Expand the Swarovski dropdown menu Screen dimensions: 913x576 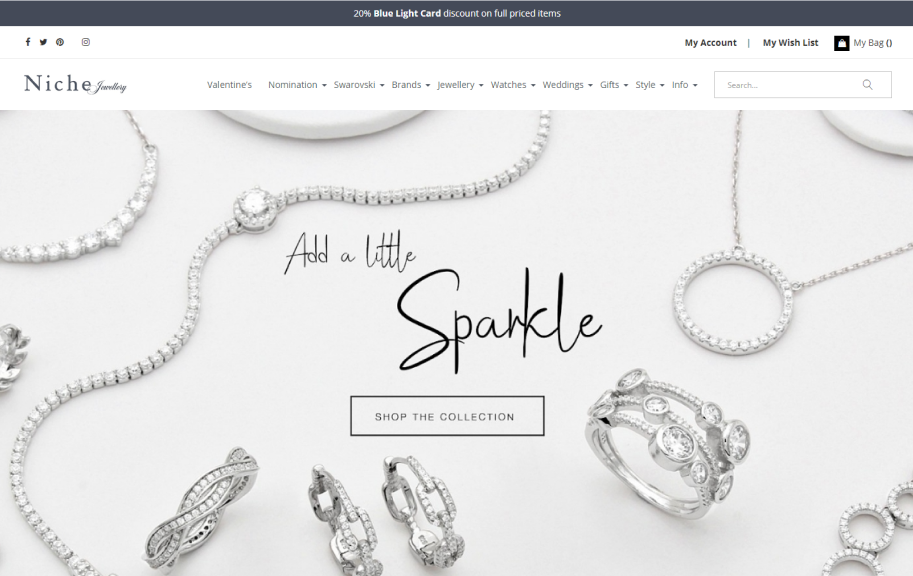pos(359,85)
